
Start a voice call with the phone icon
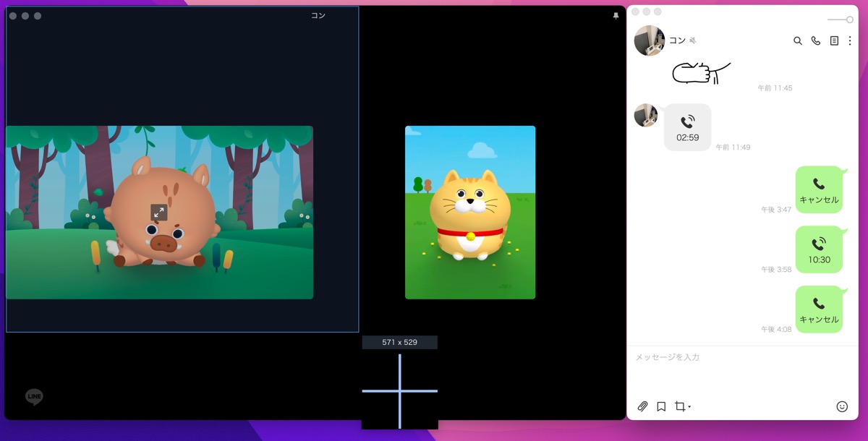click(x=816, y=41)
